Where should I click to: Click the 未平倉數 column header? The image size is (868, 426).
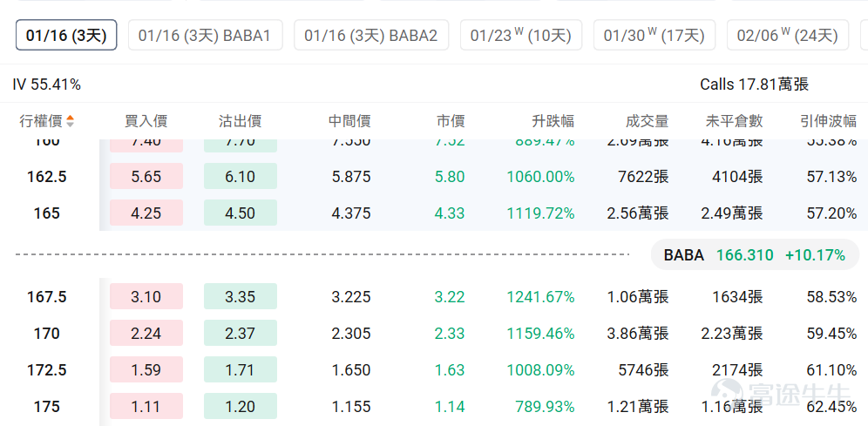(735, 121)
